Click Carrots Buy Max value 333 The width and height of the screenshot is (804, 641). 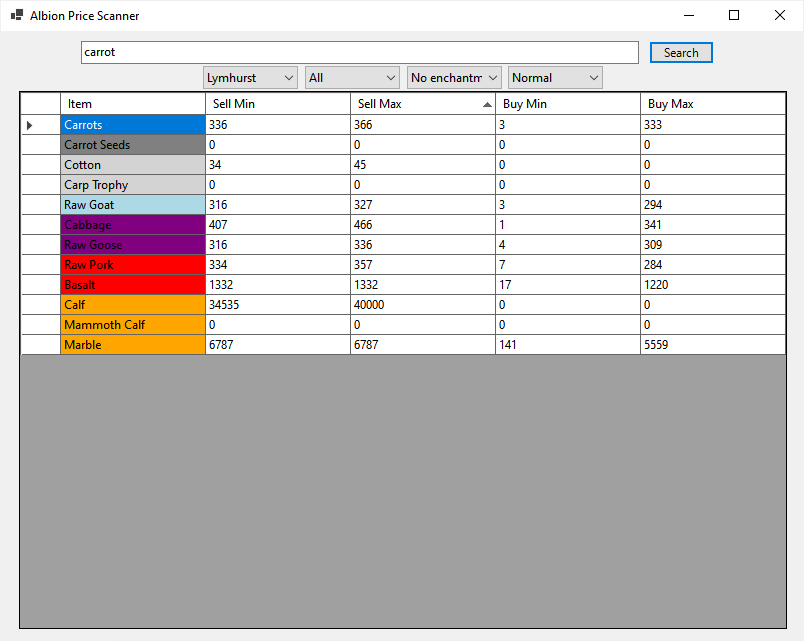tap(713, 125)
